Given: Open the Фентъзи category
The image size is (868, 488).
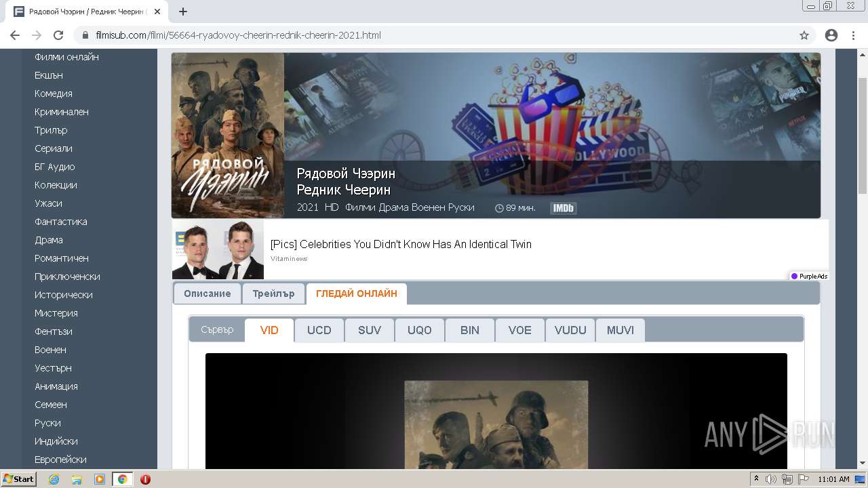Looking at the screenshot, I should click(54, 331).
